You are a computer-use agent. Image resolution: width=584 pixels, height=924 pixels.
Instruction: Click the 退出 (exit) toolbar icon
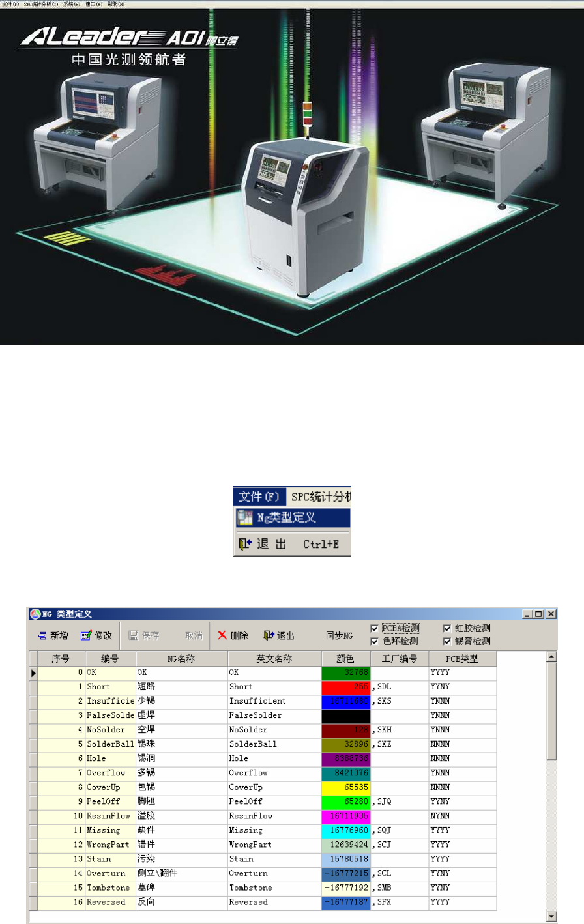click(x=269, y=635)
